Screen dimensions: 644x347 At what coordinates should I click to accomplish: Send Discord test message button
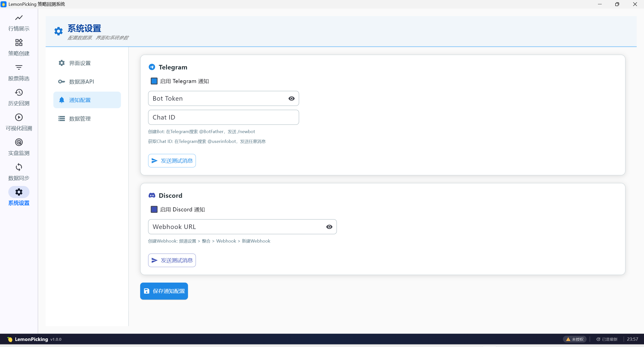(172, 260)
